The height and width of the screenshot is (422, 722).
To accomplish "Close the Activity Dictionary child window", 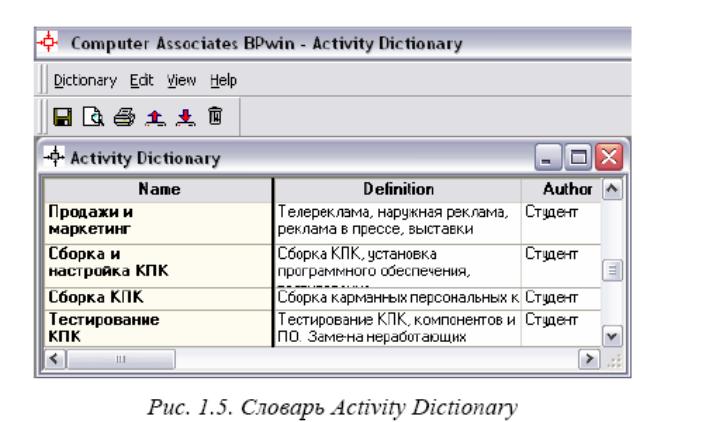I will coord(609,157).
